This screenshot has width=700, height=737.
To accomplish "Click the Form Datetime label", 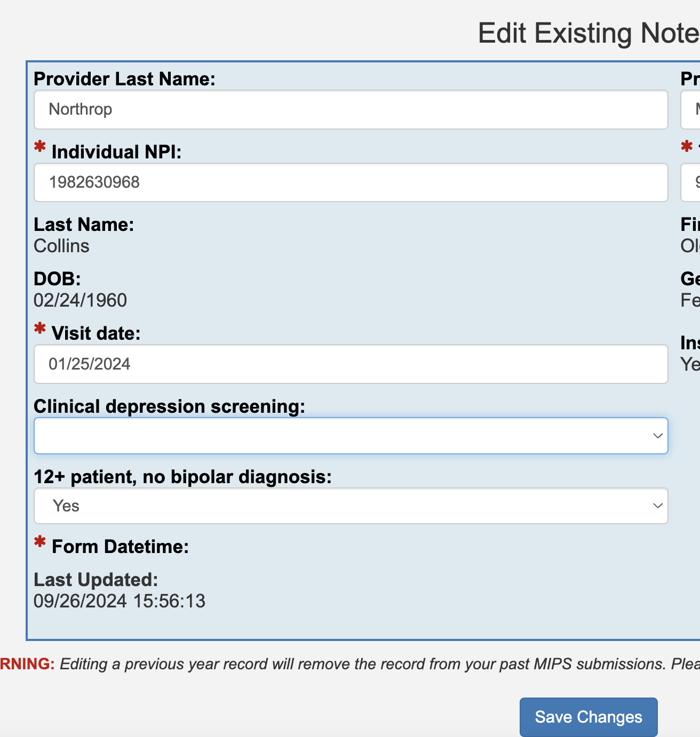I will point(120,547).
